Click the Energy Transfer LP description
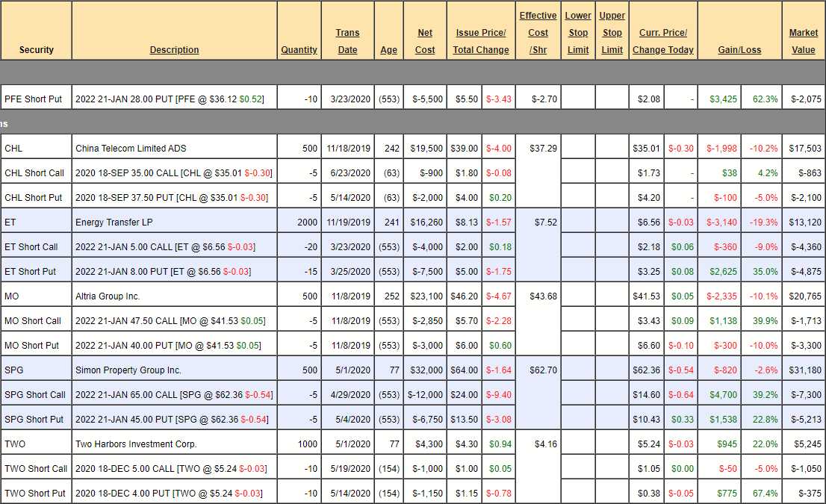This screenshot has width=826, height=504. pos(109,223)
